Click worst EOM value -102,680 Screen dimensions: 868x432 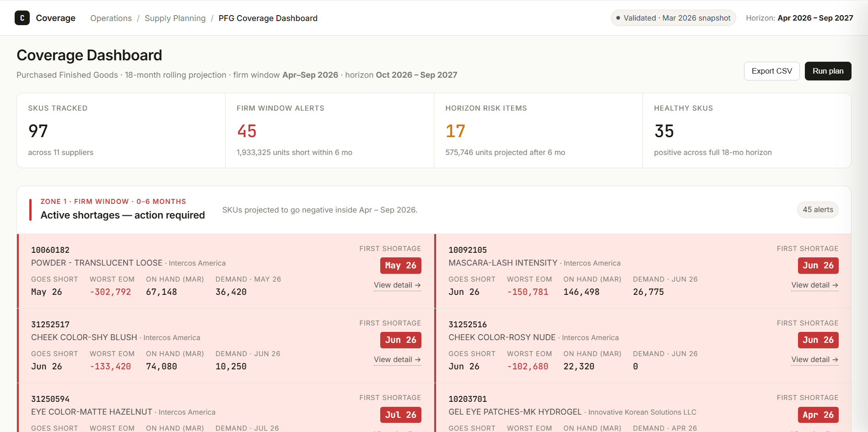(528, 367)
